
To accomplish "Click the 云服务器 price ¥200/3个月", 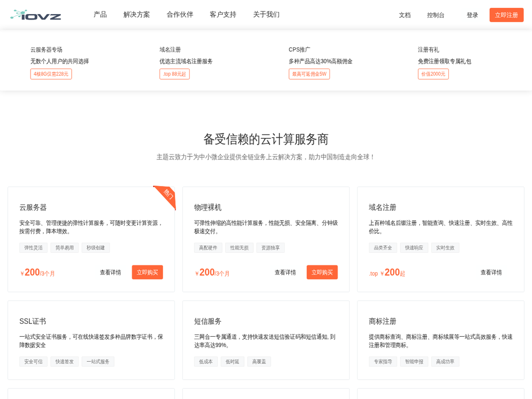I will 37,272.
